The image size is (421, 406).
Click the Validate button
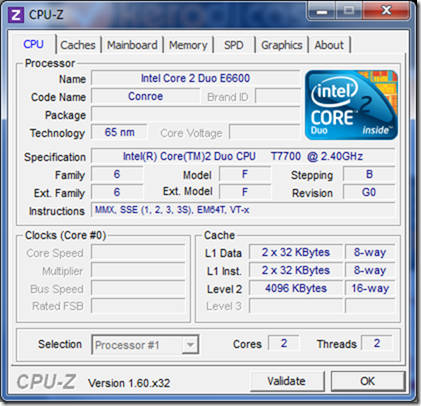(287, 381)
